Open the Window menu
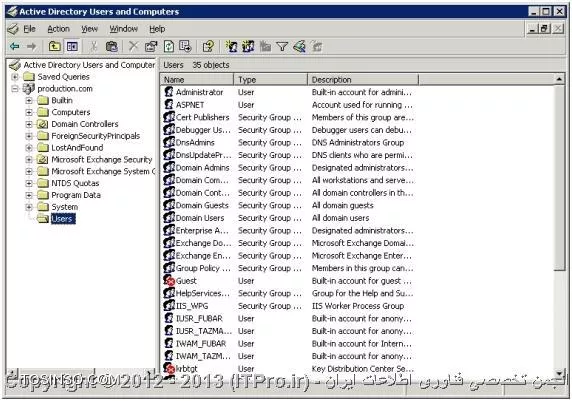The image size is (572, 401). (x=124, y=29)
